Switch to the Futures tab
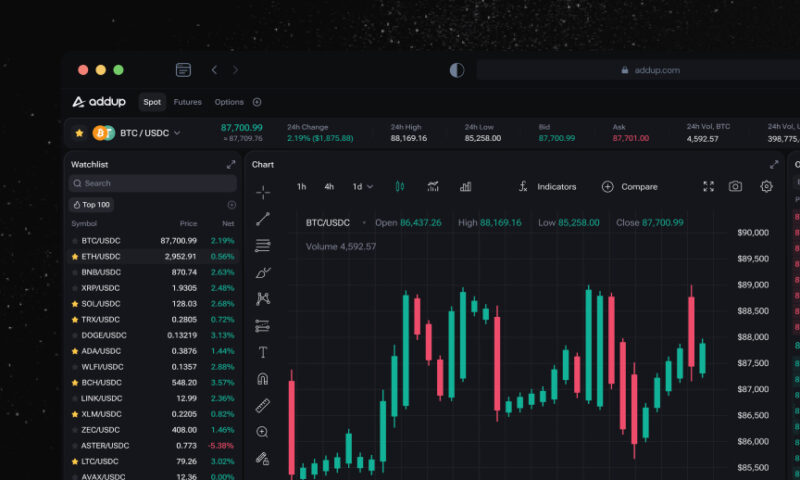The height and width of the screenshot is (480, 800). pos(187,102)
